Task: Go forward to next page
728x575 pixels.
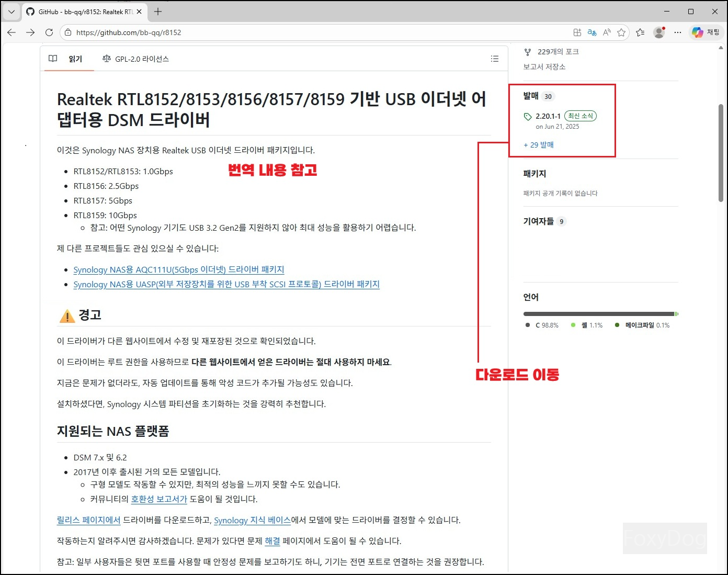Action: [30, 32]
